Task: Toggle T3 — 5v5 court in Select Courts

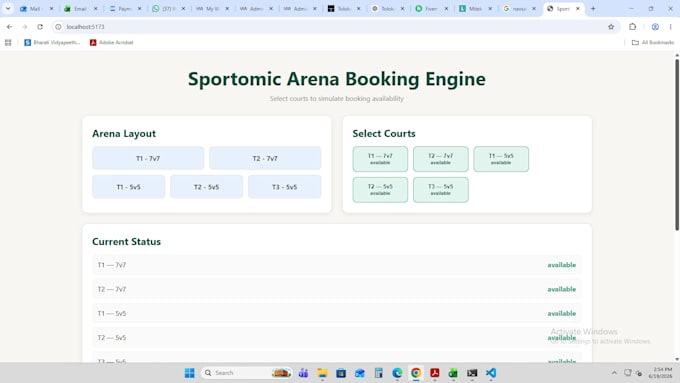Action: (x=441, y=190)
